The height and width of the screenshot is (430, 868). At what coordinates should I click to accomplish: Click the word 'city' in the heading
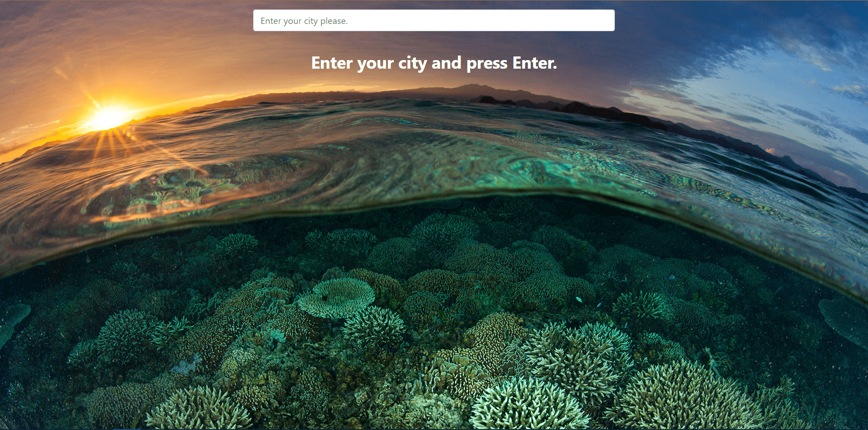tap(412, 64)
